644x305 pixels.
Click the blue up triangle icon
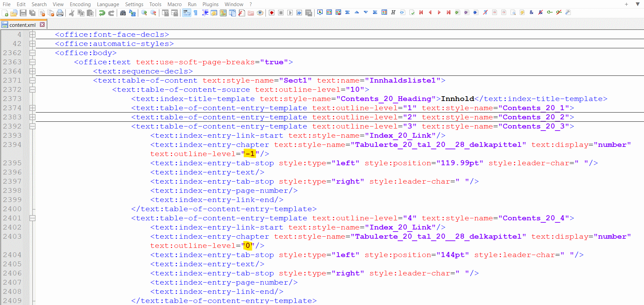pyautogui.click(x=357, y=12)
